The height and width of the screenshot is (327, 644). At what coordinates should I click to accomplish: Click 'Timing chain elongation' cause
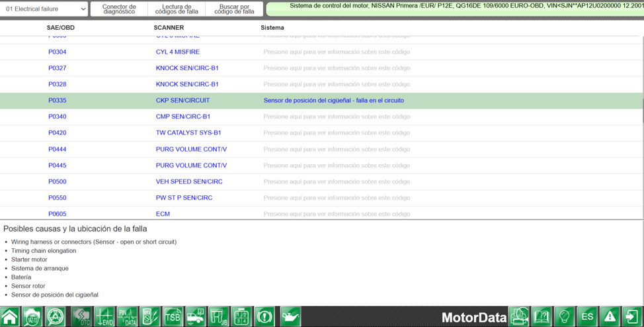tap(44, 250)
